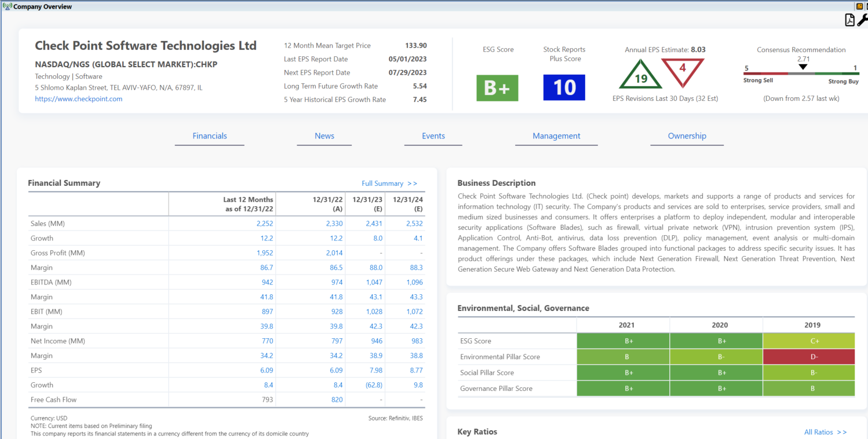Screen dimensions: 868x439
Task: Click Net Income last 12 months 770
Action: coord(267,341)
